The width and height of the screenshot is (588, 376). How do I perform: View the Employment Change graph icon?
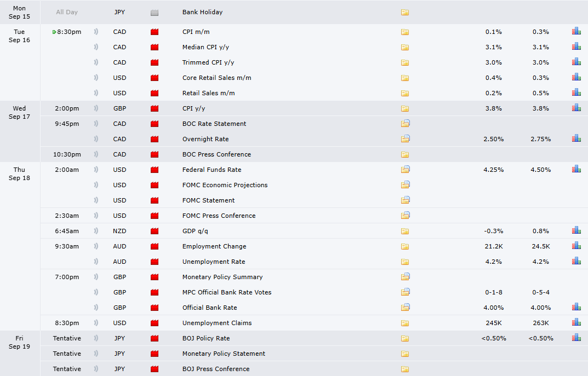[x=576, y=246]
